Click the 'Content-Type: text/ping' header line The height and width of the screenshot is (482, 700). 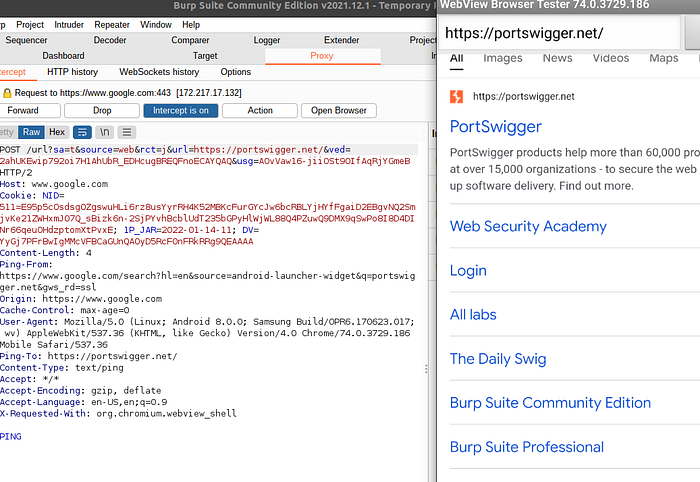(62, 368)
